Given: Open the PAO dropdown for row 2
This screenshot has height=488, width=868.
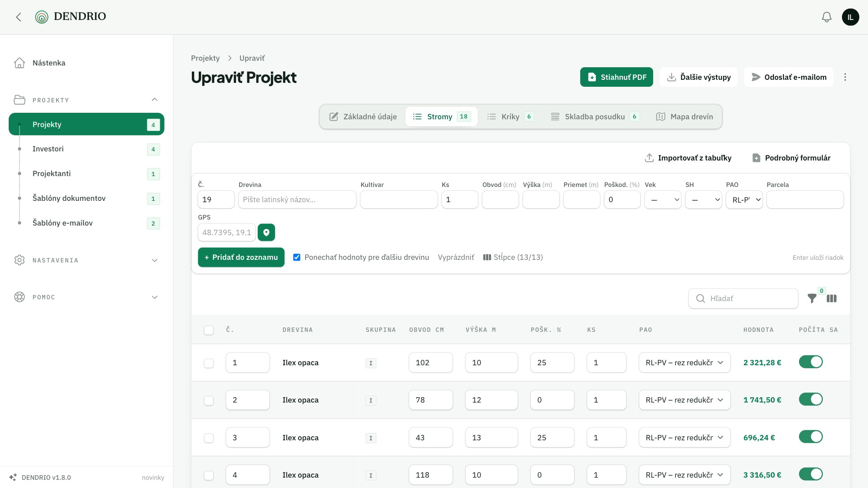Looking at the screenshot, I should (684, 400).
